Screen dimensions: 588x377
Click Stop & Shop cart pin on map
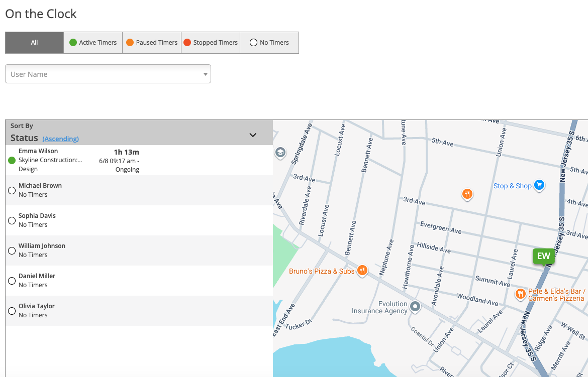tap(539, 185)
